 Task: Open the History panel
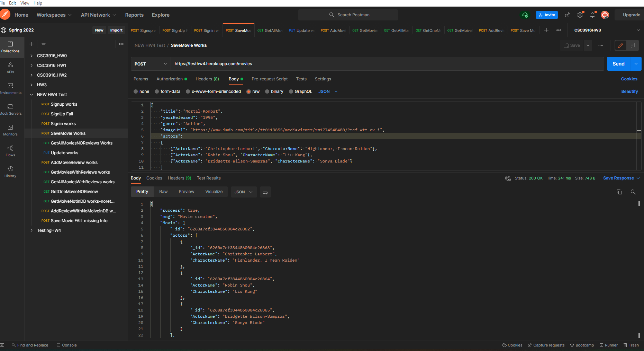click(11, 172)
